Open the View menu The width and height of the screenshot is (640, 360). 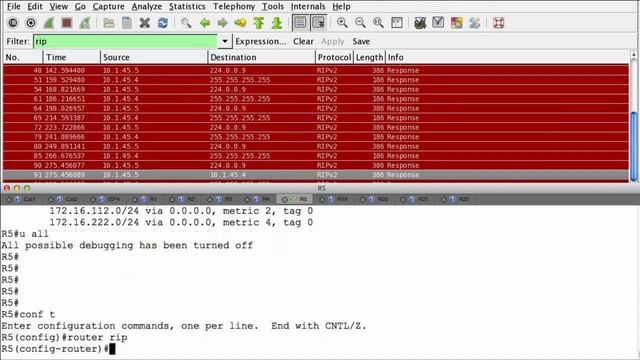pos(59,7)
